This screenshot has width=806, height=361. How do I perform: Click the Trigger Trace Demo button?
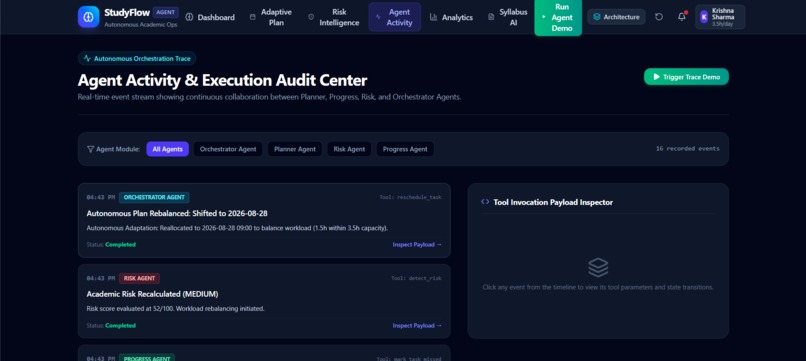(x=686, y=77)
